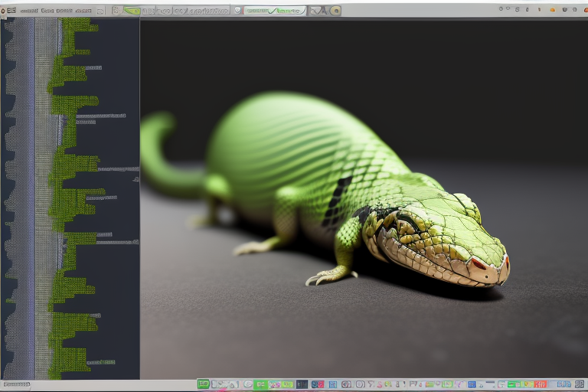Image resolution: width=588 pixels, height=392 pixels.
Task: Select the white tab with green text
Action: tap(276, 11)
